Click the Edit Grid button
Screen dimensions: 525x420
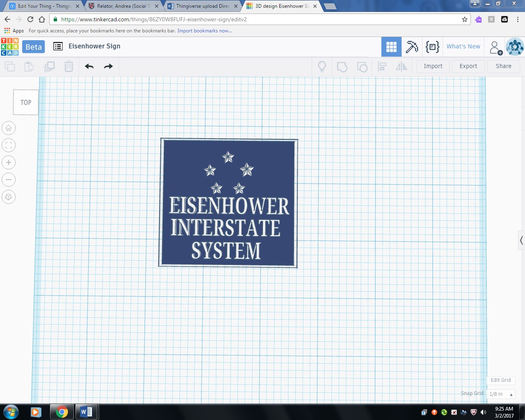coord(501,380)
